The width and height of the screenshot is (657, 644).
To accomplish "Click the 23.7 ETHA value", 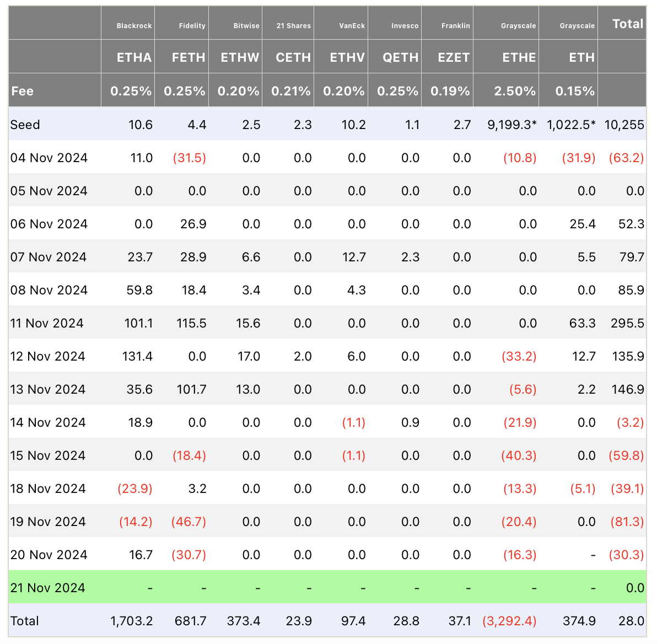I will click(x=140, y=257).
